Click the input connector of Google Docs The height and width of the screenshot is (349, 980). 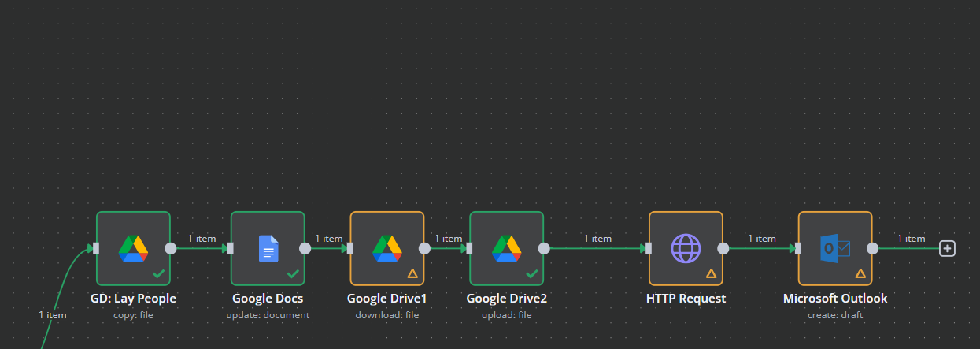point(231,248)
